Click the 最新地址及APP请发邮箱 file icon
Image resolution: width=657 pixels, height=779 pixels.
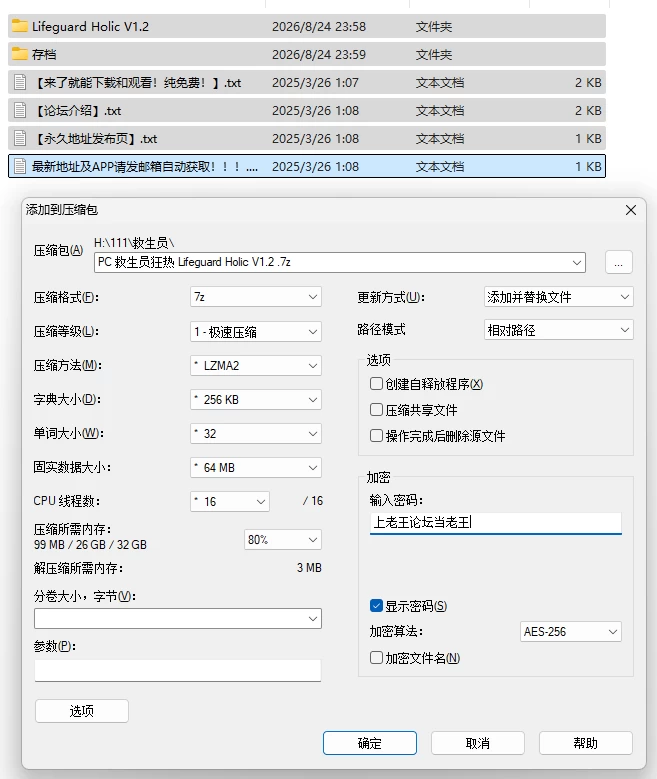click(20, 166)
